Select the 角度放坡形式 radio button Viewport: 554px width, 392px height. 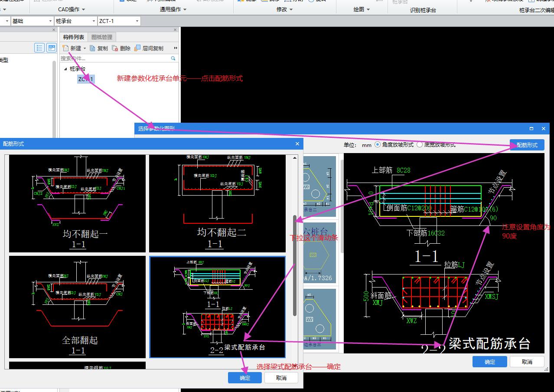pyautogui.click(x=377, y=144)
